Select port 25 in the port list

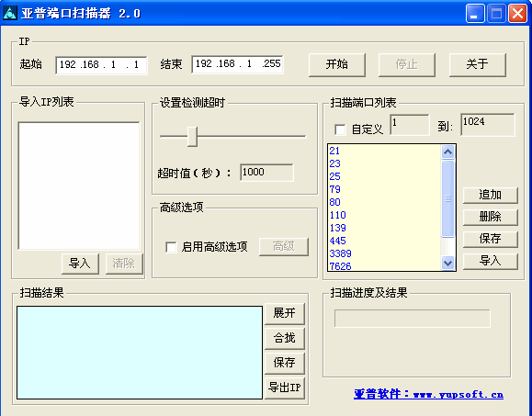384,176
